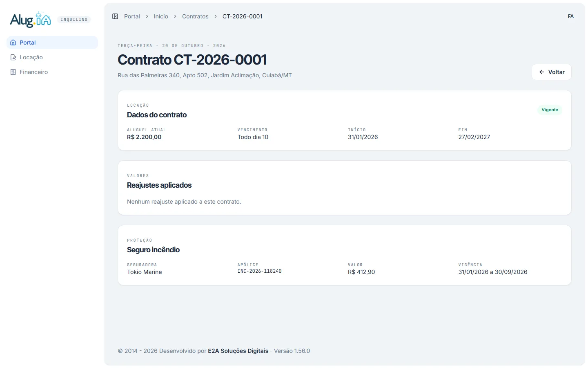Image resolution: width=588 pixels, height=368 pixels.
Task: Click the policy number INC-2026-118240
Action: point(260,271)
